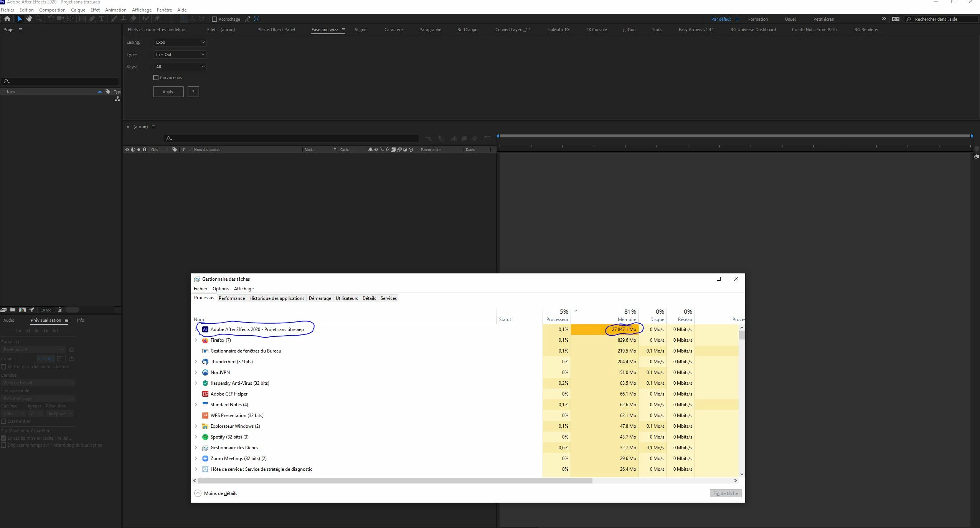
Task: Click Task Manager horizontal scrollbar
Action: 395,480
